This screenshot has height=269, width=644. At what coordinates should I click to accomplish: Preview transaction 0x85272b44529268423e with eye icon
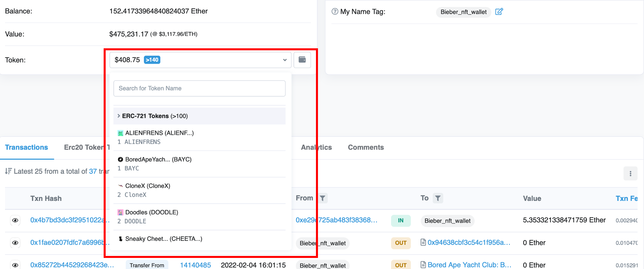pos(15,265)
